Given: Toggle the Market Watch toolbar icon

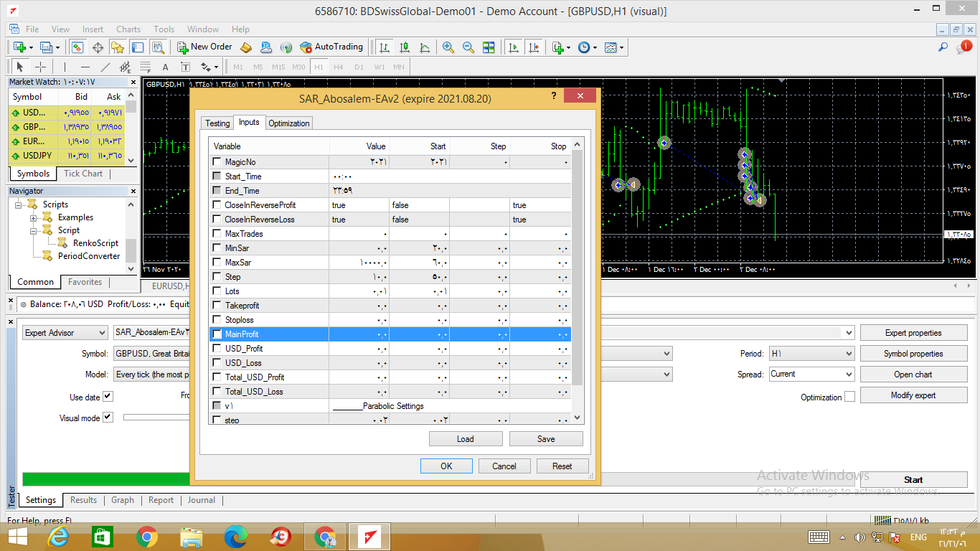Looking at the screenshot, I should coord(77,47).
